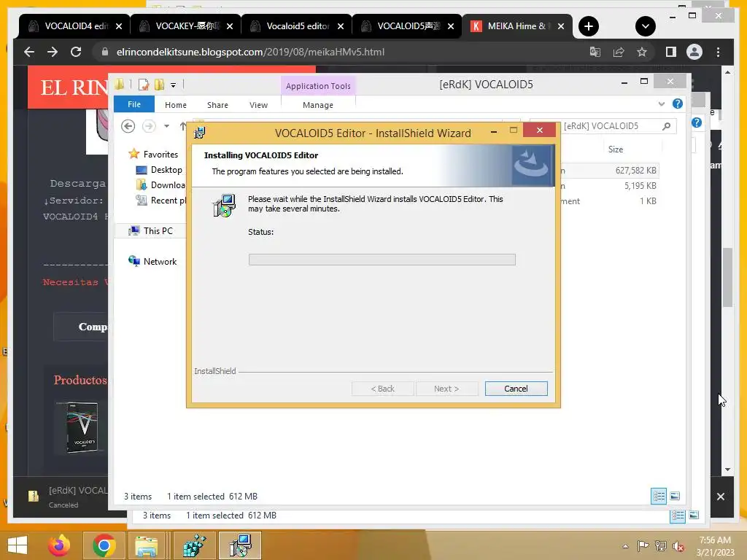
Task: Select Network in navigation pane
Action: coord(152,262)
